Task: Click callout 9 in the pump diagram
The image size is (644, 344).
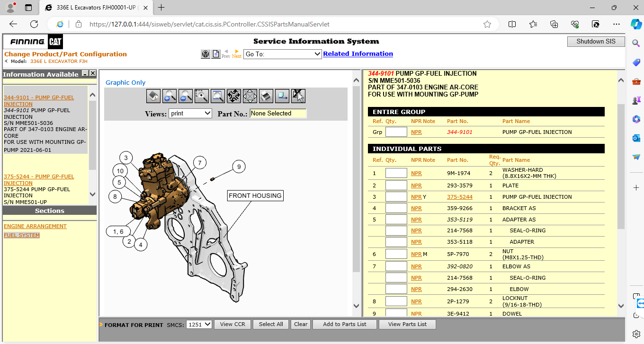Action: coord(239,167)
